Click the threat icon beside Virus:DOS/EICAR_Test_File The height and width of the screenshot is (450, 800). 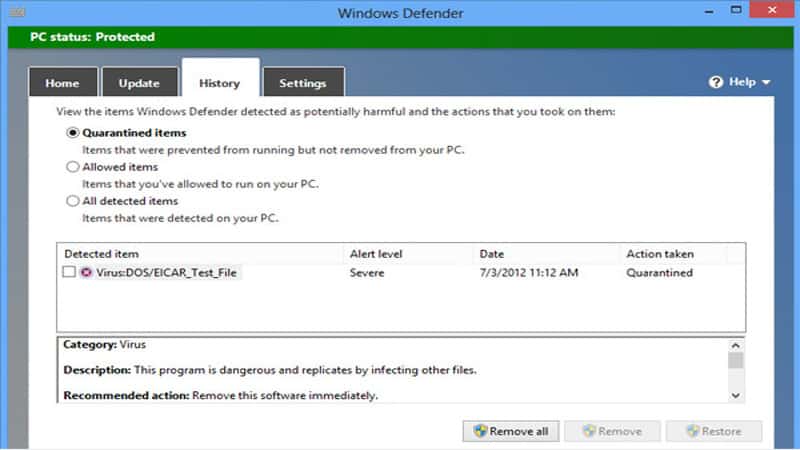point(86,272)
